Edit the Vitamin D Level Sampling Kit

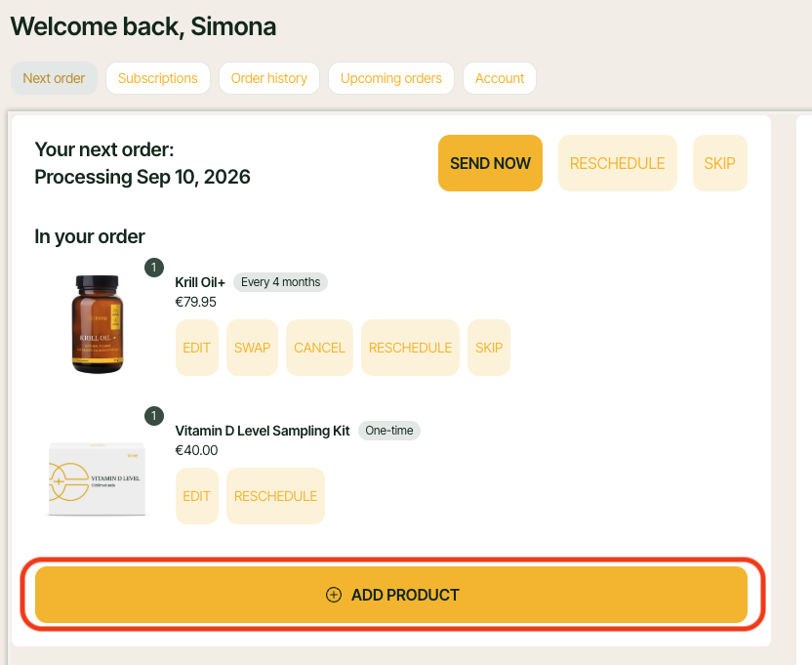click(197, 496)
